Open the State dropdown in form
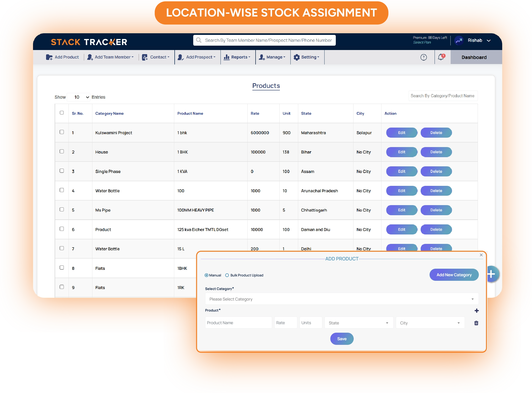The height and width of the screenshot is (393, 532). point(358,323)
